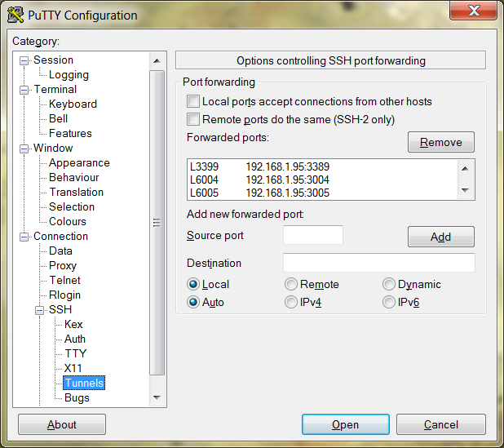
Task: Enable Remote ports do the same checkbox
Action: [193, 119]
